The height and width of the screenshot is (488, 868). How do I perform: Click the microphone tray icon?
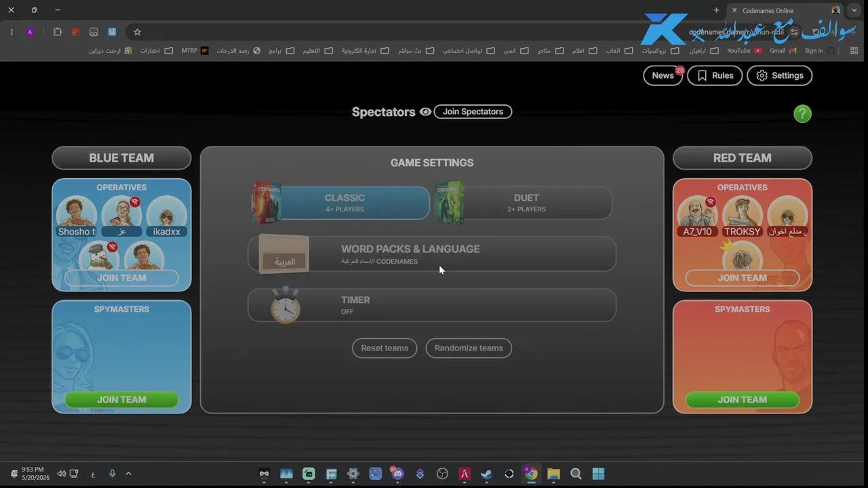(112, 474)
